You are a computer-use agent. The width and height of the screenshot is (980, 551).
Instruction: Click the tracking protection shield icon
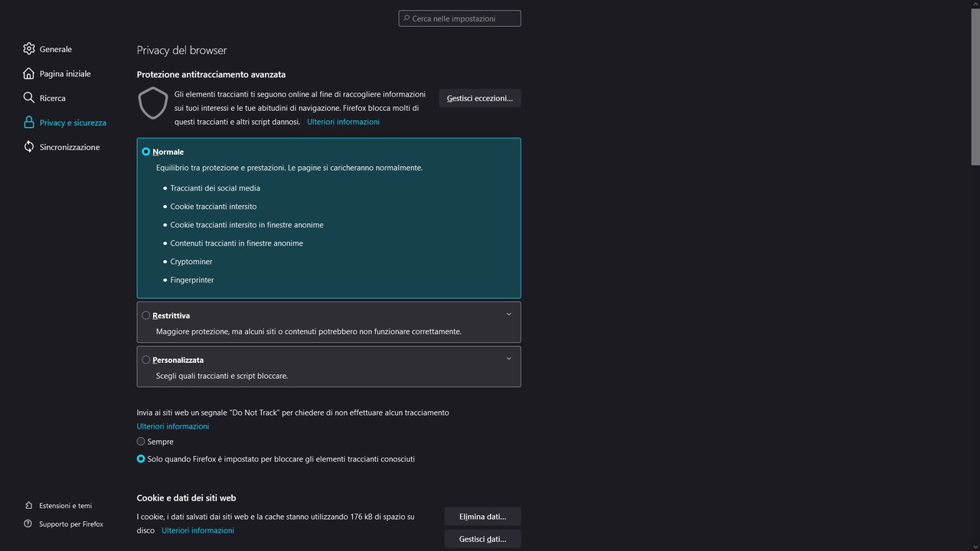click(153, 103)
